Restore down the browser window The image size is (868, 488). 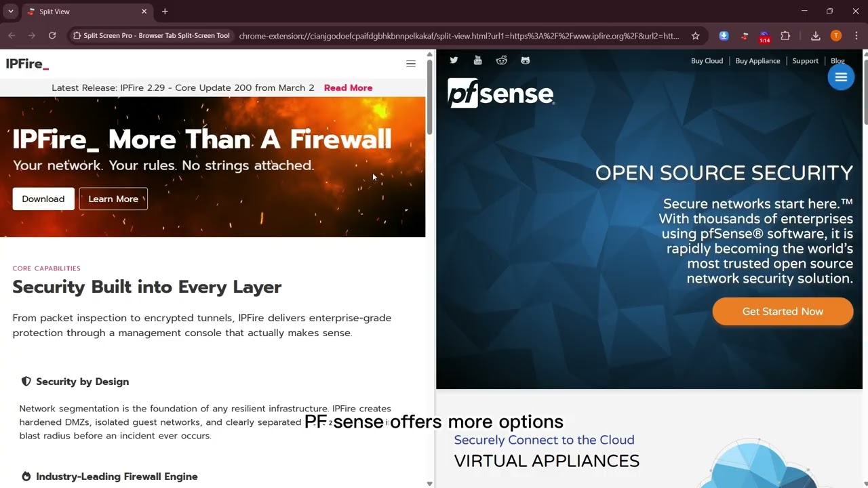click(x=829, y=12)
